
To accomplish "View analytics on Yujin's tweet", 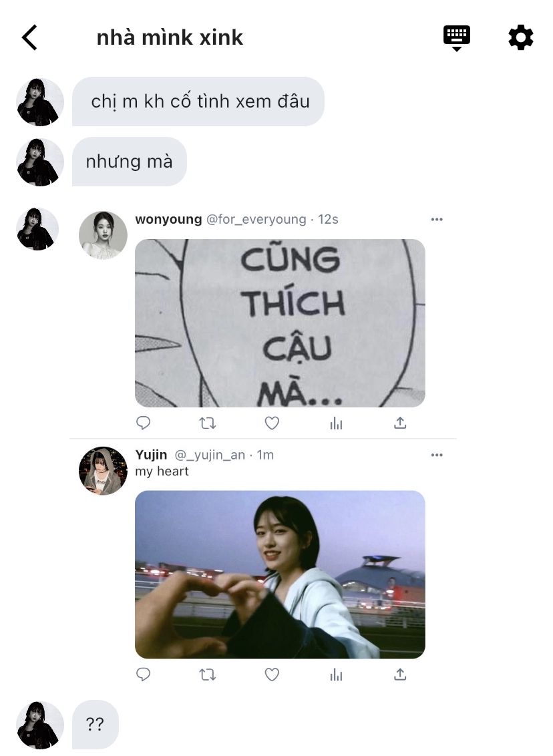I will pyautogui.click(x=336, y=675).
